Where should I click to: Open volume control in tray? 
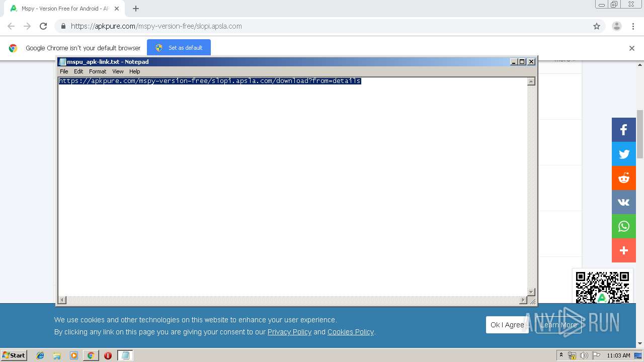pyautogui.click(x=584, y=355)
